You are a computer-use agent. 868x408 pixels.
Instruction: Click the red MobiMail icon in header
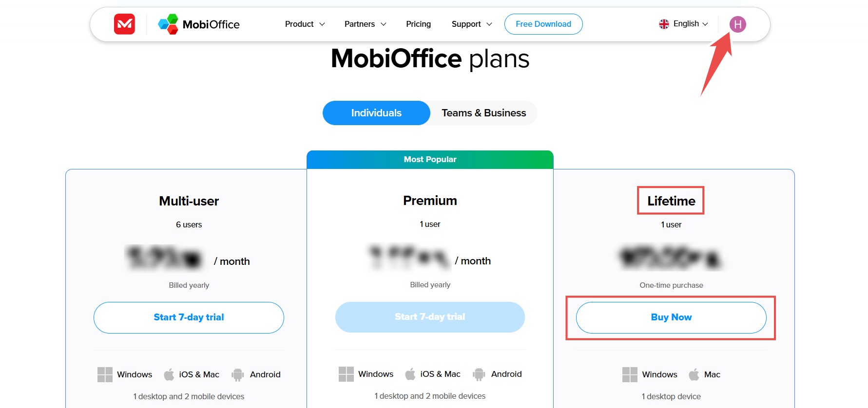coord(124,24)
